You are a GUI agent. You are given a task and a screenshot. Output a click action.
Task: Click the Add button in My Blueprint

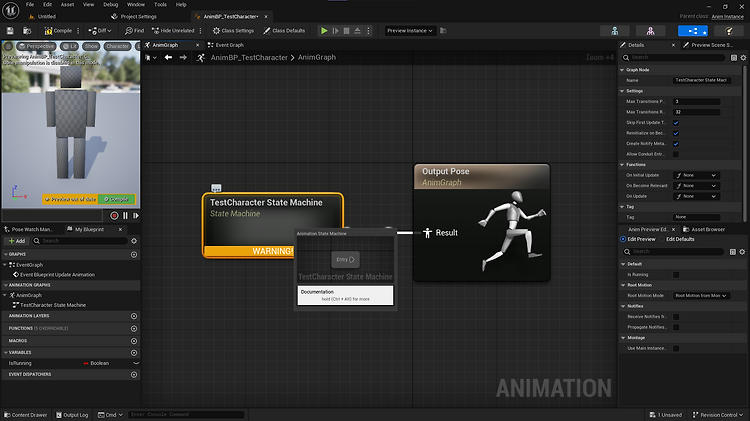(17, 241)
